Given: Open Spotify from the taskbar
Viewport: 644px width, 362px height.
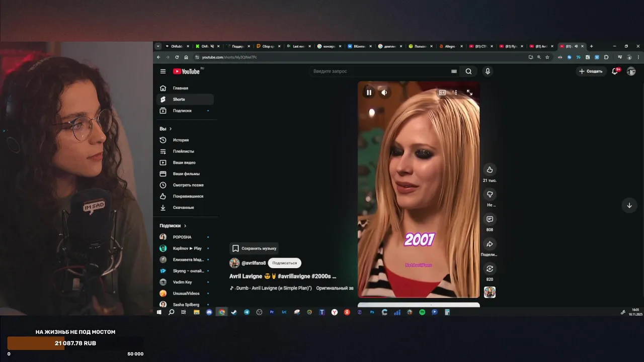Looking at the screenshot, I should [422, 312].
